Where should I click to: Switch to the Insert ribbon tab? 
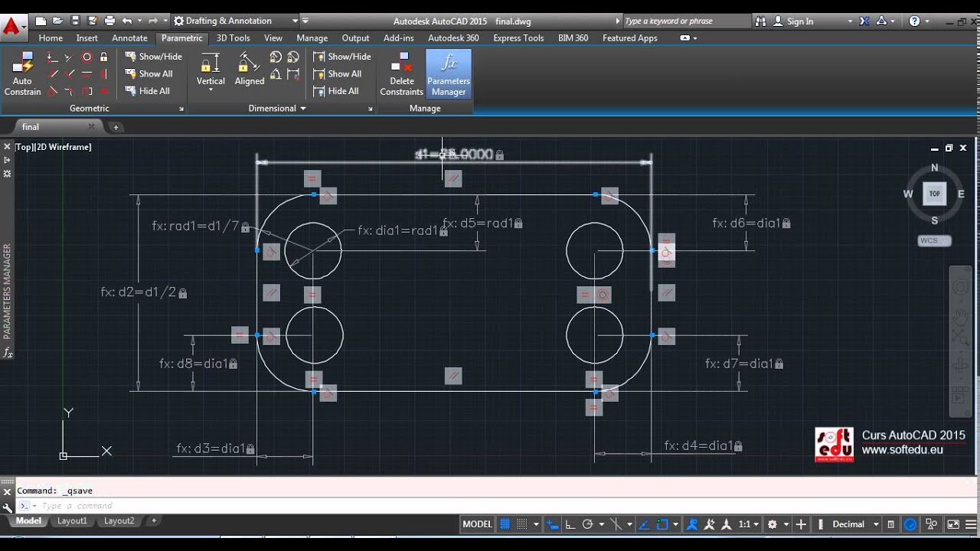tap(87, 37)
